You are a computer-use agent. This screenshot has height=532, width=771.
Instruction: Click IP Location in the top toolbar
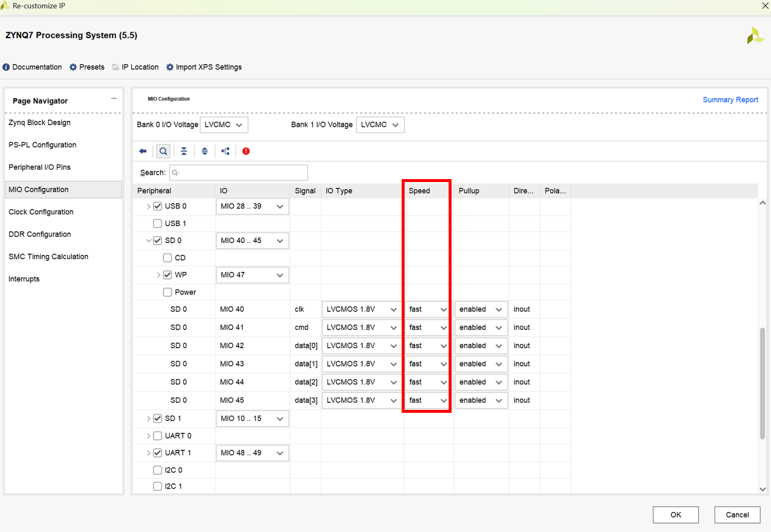135,67
